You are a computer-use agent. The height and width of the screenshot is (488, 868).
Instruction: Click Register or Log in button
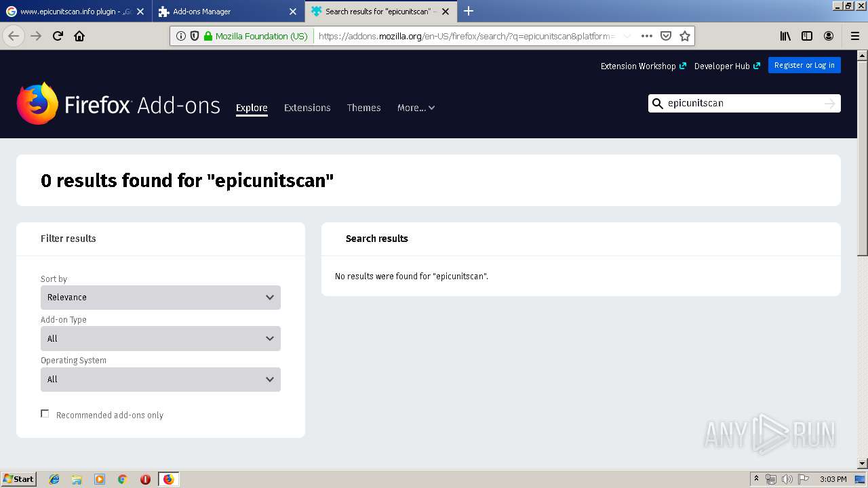coord(804,65)
